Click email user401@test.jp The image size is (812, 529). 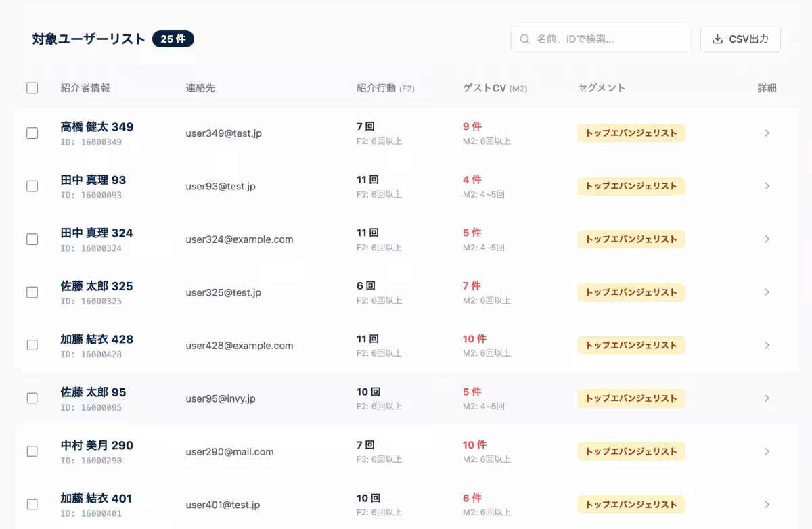223,505
